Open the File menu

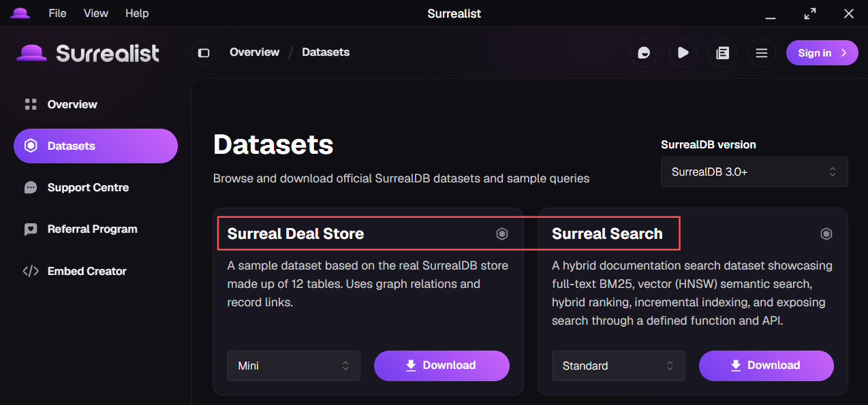[x=57, y=14]
